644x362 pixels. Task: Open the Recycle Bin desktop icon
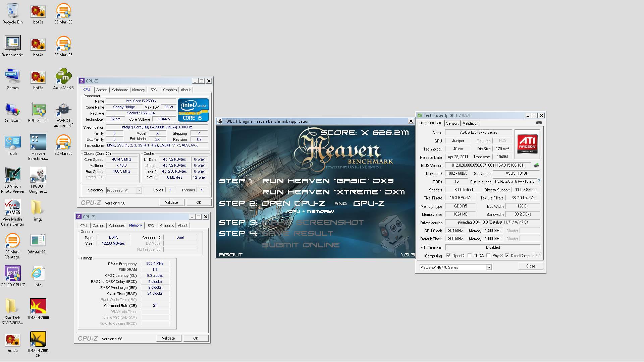point(13,14)
